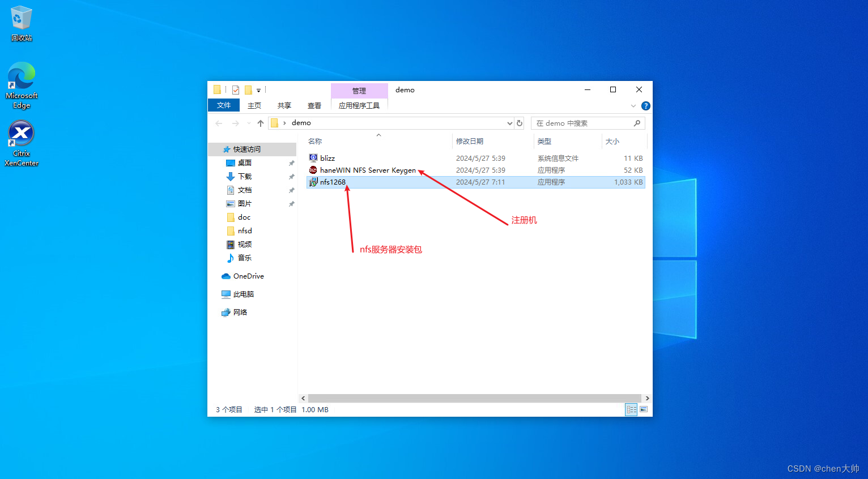This screenshot has height=479, width=868.
Task: Select the doc folder in sidebar
Action: pyautogui.click(x=244, y=217)
